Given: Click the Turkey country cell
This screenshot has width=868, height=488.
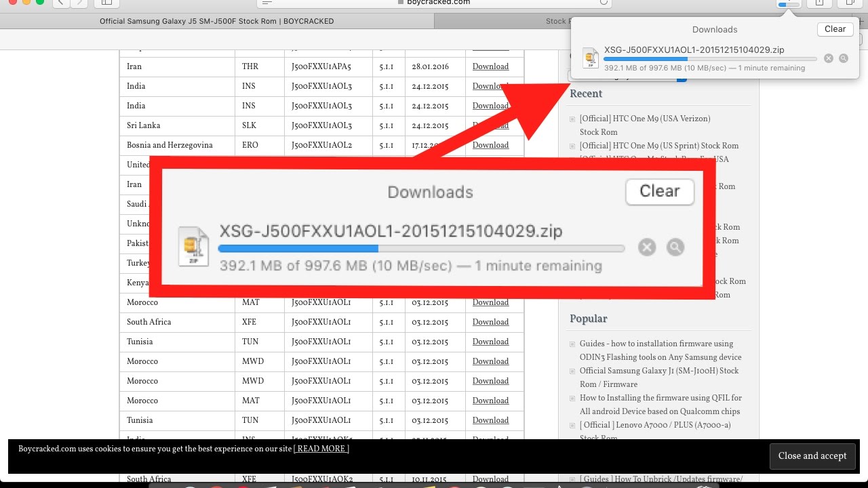Looking at the screenshot, I should pyautogui.click(x=138, y=263).
